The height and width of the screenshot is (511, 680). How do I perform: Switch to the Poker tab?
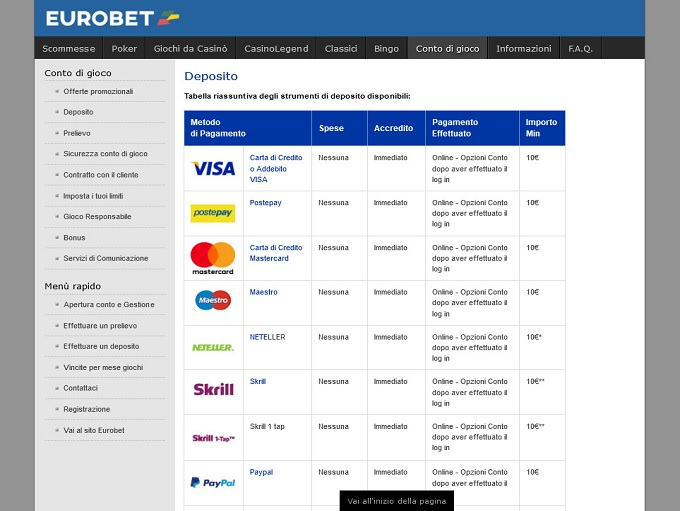(x=124, y=48)
